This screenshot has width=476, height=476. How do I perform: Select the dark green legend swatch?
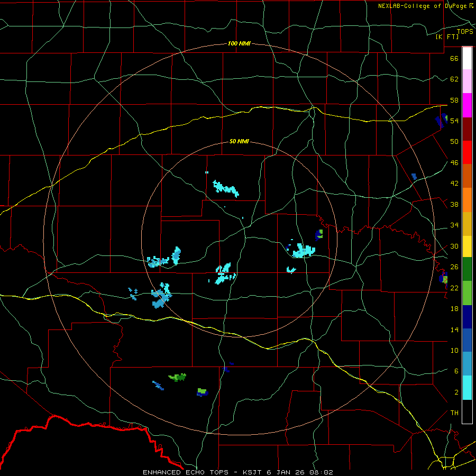pyautogui.click(x=467, y=269)
